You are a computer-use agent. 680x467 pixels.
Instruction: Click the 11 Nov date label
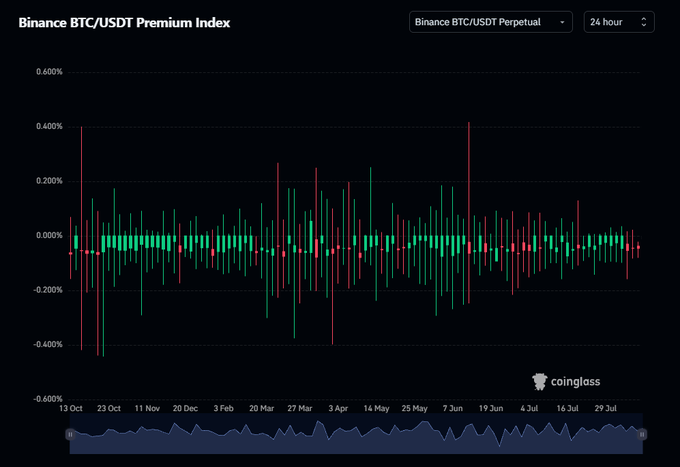pos(147,408)
